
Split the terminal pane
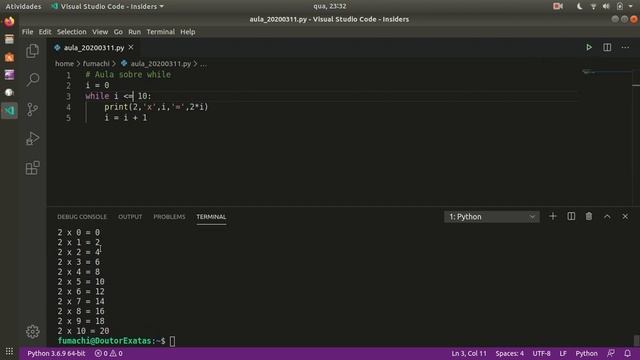click(x=571, y=216)
